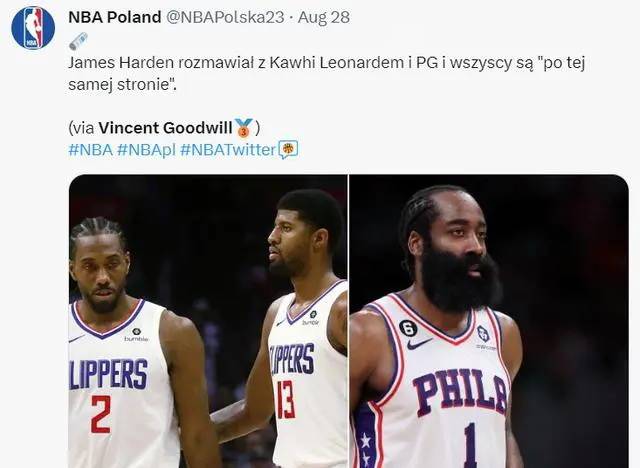
Task: Click the red number 13 on the Clippers jersey
Action: pos(286,400)
